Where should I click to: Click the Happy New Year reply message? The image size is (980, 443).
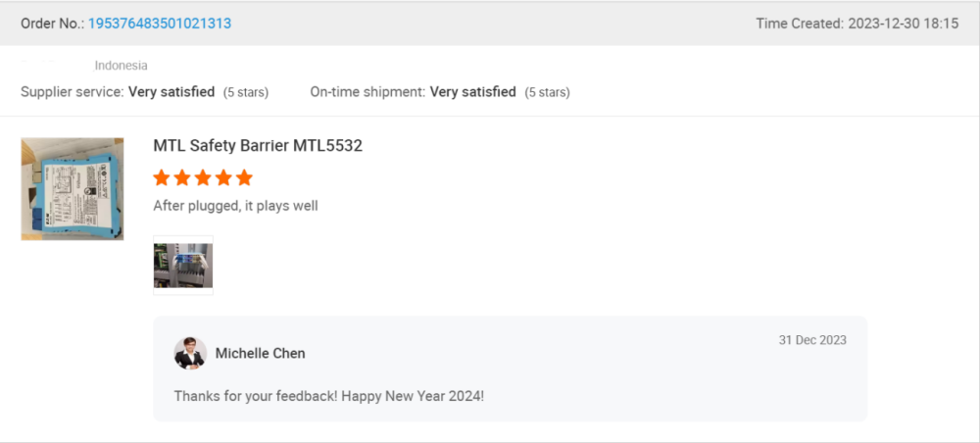coord(329,396)
